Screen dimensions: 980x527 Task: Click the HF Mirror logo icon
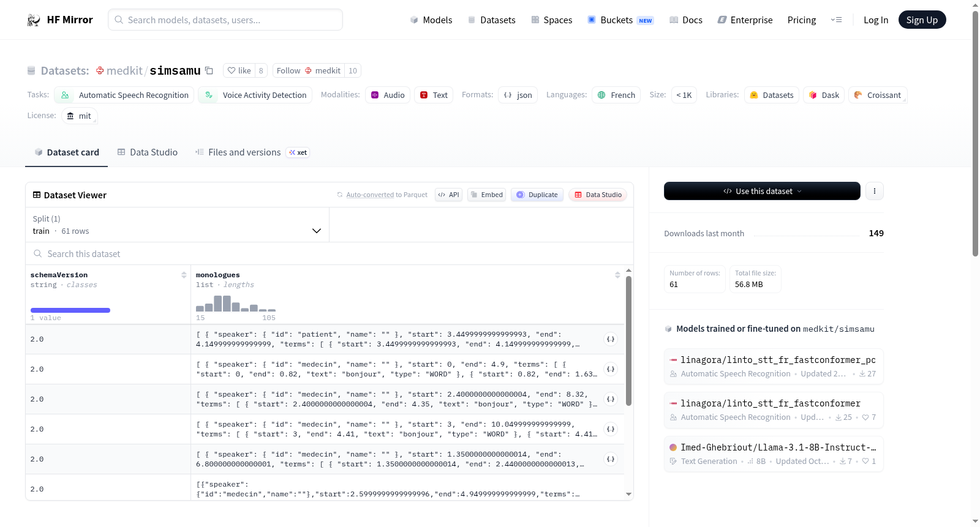coord(34,20)
